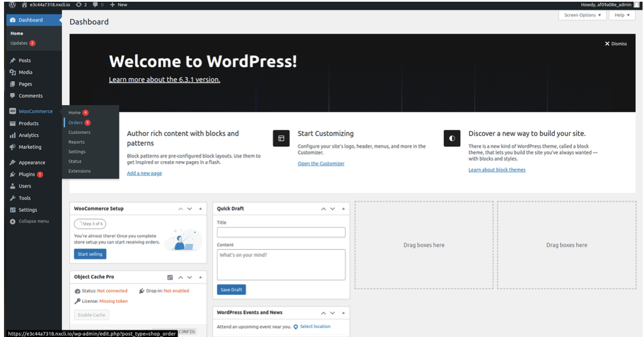
Task: Click the WordPress logo in admin bar
Action: tap(13, 5)
